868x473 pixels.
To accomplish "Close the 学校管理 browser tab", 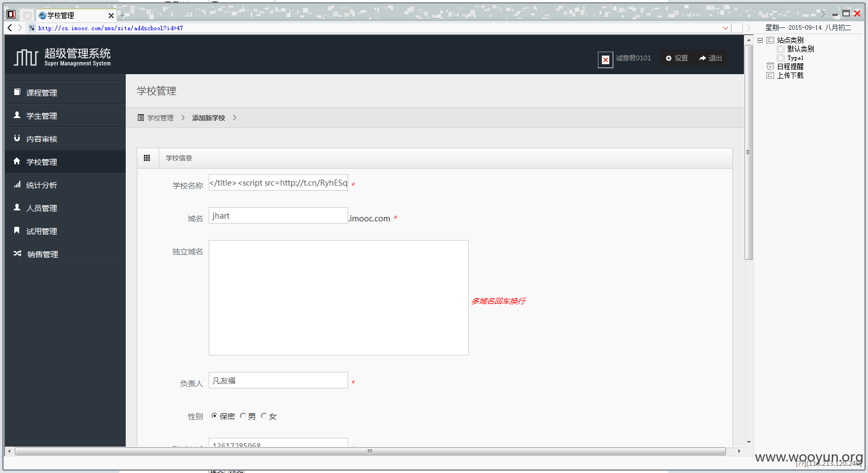I will [111, 16].
